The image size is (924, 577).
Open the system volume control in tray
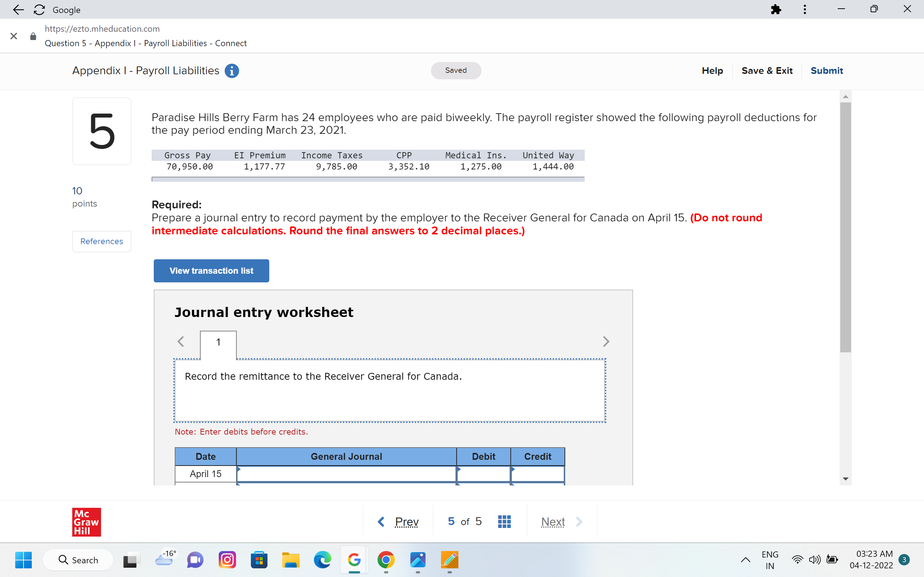(814, 560)
